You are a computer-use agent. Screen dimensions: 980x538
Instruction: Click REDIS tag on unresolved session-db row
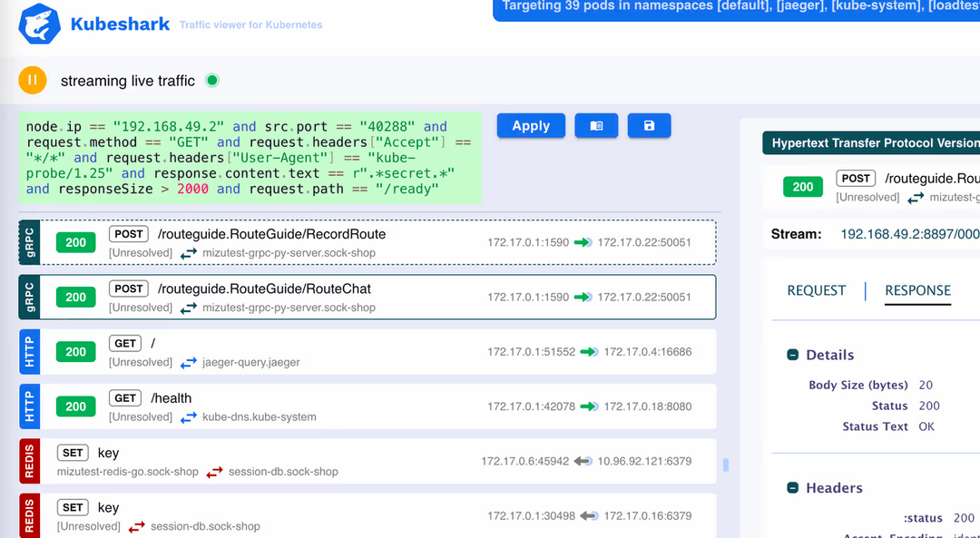29,516
